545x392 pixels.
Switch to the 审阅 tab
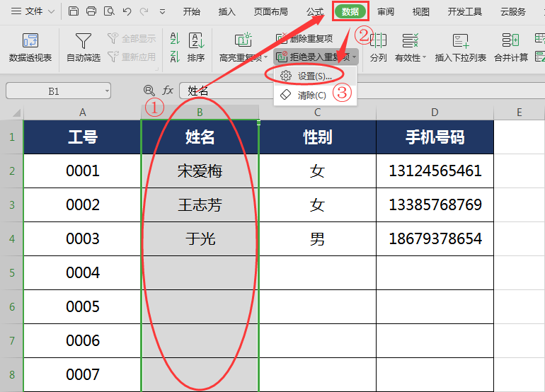tap(386, 12)
